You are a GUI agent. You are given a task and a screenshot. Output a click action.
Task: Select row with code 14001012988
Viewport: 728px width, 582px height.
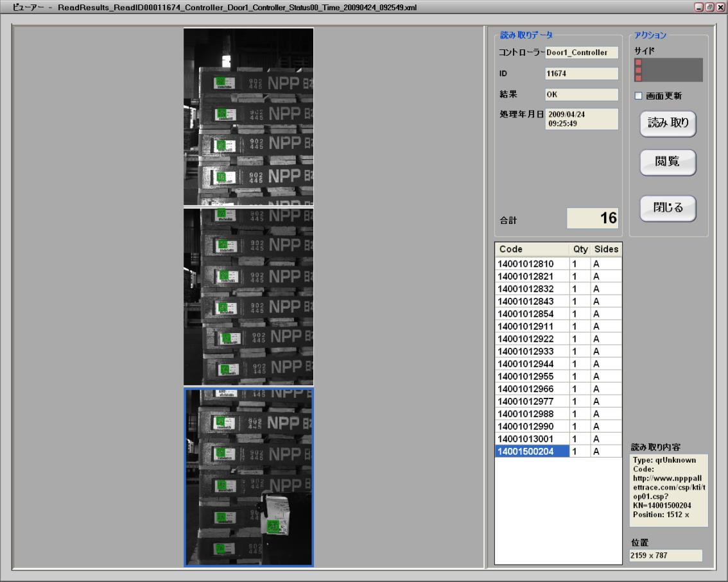pyautogui.click(x=558, y=414)
